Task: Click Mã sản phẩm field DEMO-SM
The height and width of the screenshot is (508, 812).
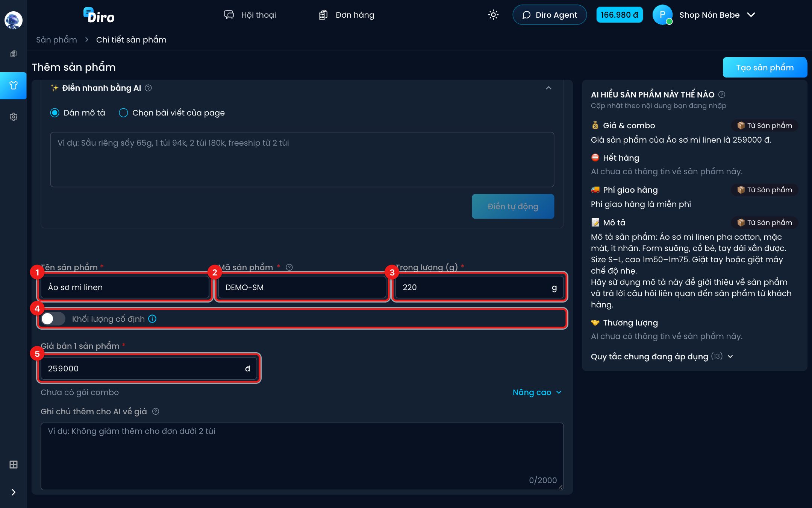Action: 302,287
